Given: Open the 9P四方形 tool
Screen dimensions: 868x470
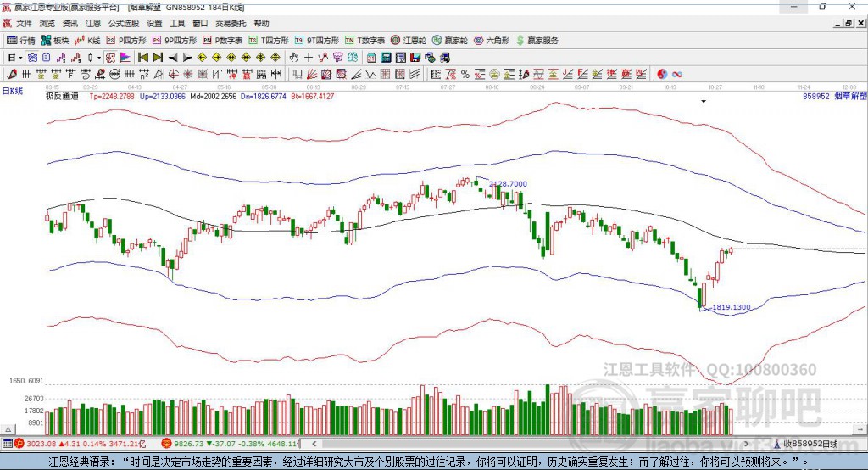Looking at the screenshot, I should tap(175, 41).
